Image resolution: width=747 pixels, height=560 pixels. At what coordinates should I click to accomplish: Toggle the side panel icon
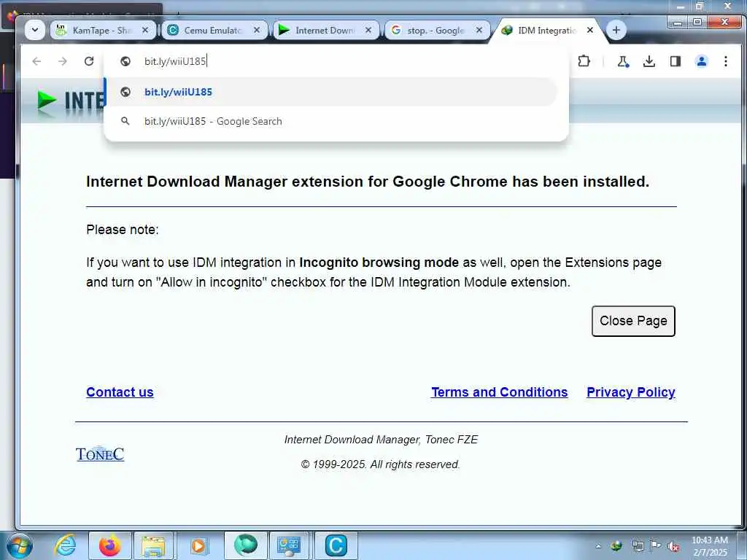click(675, 61)
